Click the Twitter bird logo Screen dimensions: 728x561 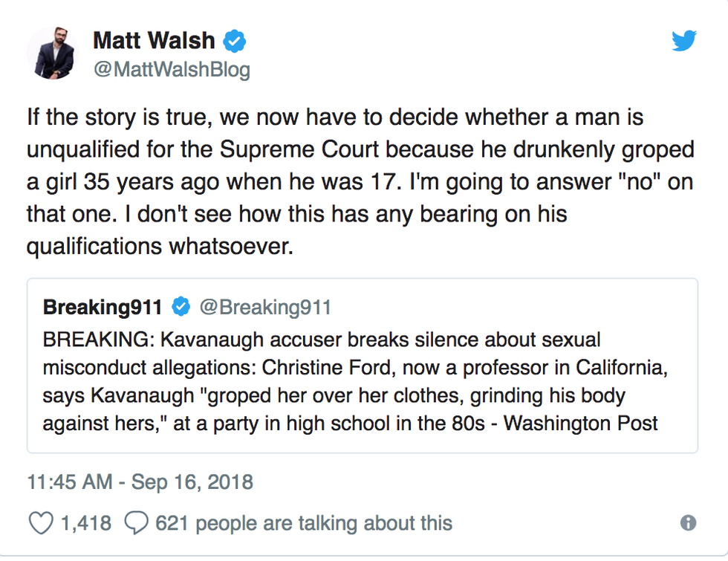[683, 40]
